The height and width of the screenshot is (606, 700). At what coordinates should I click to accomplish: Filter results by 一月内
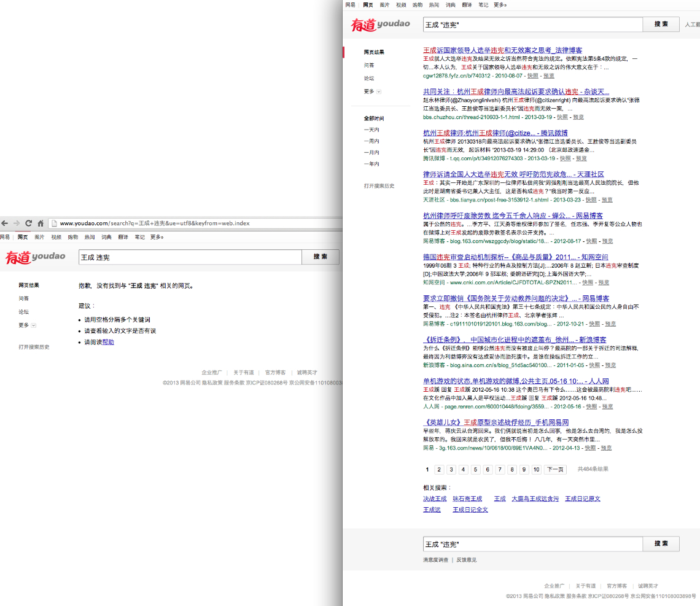pyautogui.click(x=371, y=153)
